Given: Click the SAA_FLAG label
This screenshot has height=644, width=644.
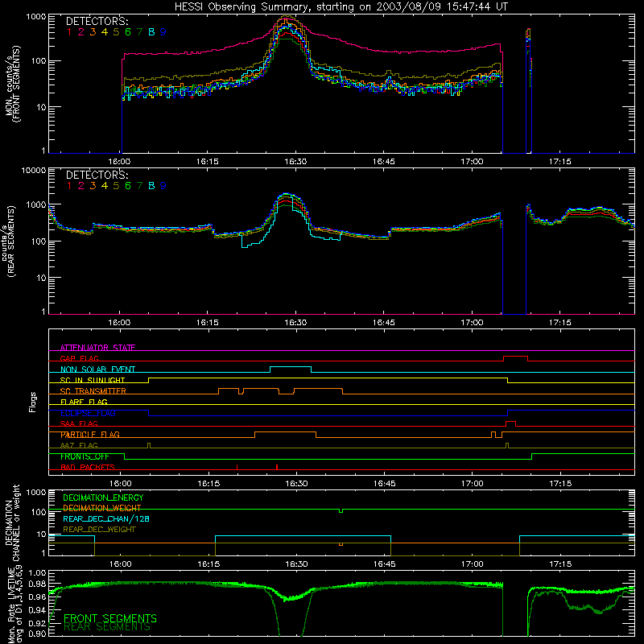Looking at the screenshot, I should pos(79,424).
